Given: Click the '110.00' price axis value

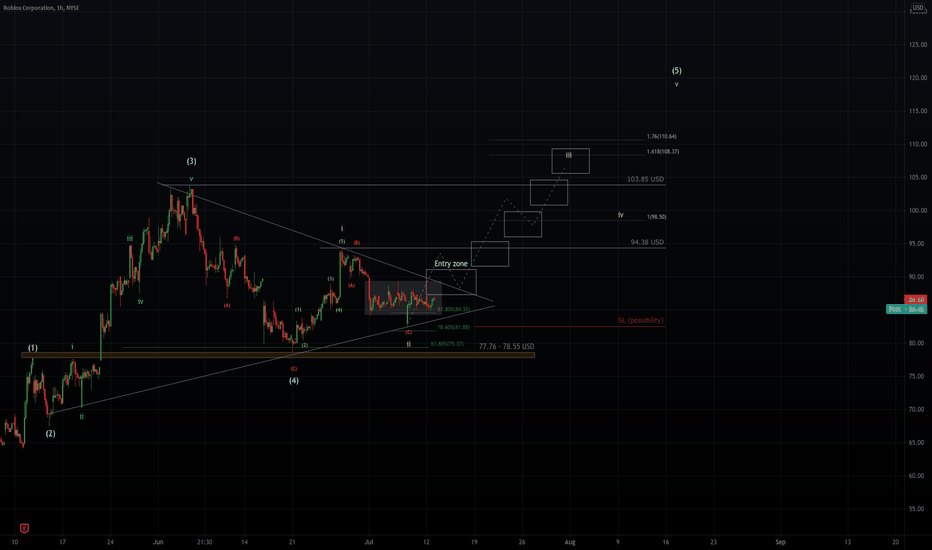Looking at the screenshot, I should pos(917,144).
